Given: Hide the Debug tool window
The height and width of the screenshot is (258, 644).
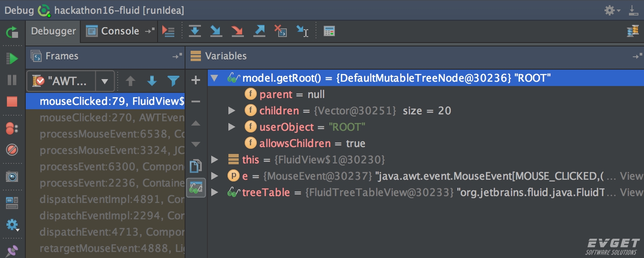Looking at the screenshot, I should [634, 10].
